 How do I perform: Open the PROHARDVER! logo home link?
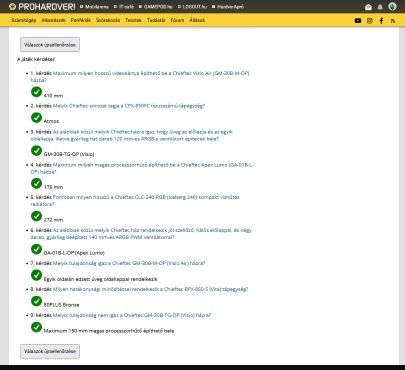coord(42,7)
